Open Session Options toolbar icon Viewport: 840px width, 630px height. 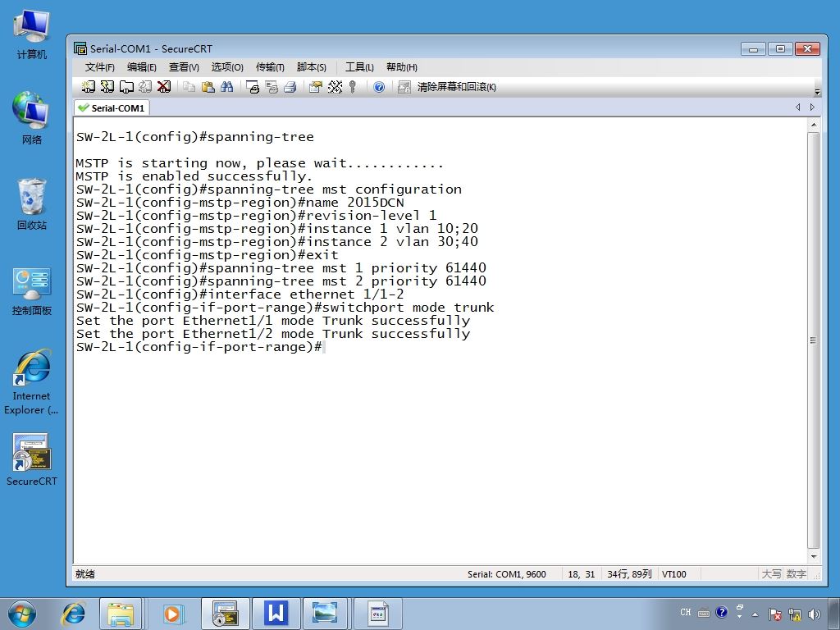click(x=316, y=87)
